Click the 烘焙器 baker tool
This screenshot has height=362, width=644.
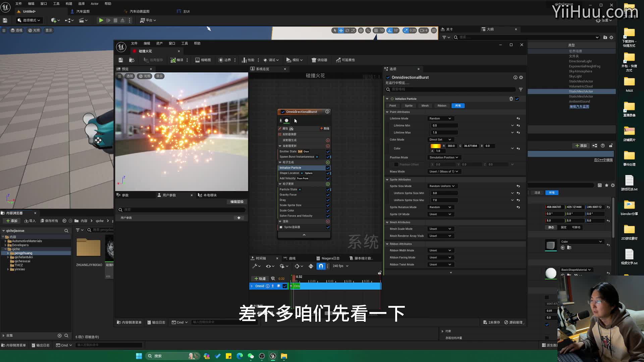click(x=319, y=60)
